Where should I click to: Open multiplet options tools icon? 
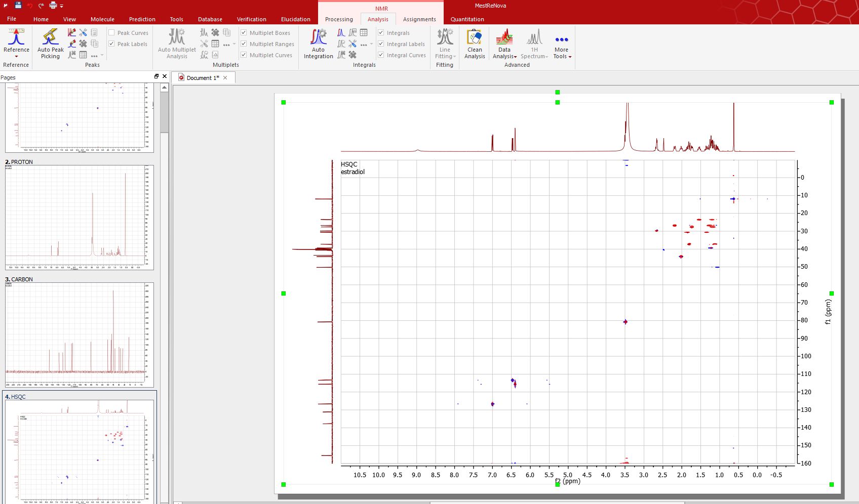point(204,44)
